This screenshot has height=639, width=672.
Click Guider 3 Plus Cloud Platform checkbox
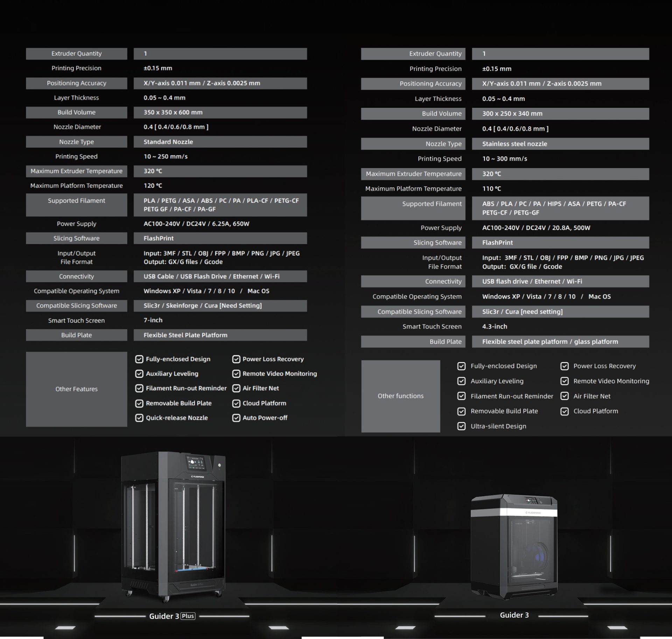pyautogui.click(x=236, y=403)
